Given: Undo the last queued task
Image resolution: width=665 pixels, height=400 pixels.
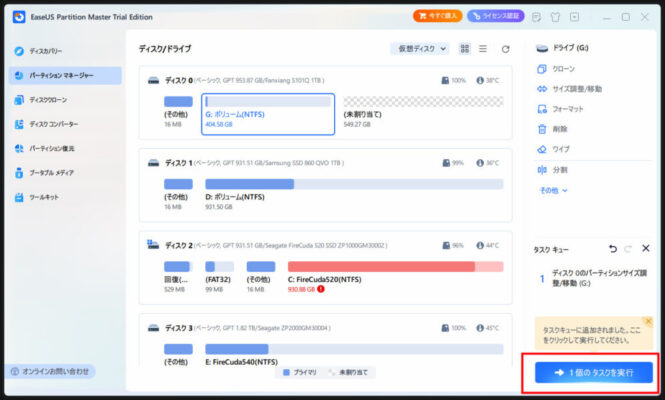Looking at the screenshot, I should click(x=613, y=249).
